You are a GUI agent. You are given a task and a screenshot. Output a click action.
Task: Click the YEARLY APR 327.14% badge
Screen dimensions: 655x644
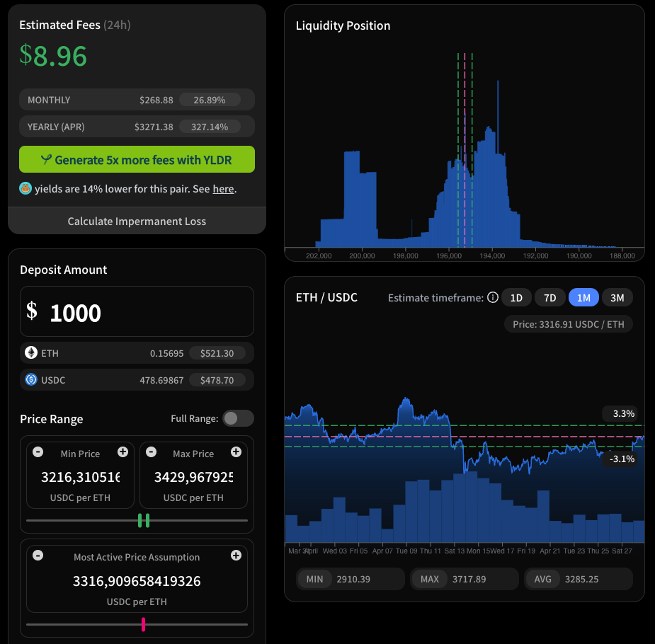pos(210,127)
